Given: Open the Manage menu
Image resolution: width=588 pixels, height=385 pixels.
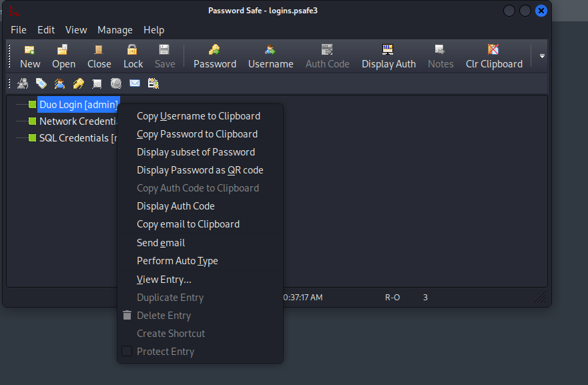Looking at the screenshot, I should [x=115, y=30].
